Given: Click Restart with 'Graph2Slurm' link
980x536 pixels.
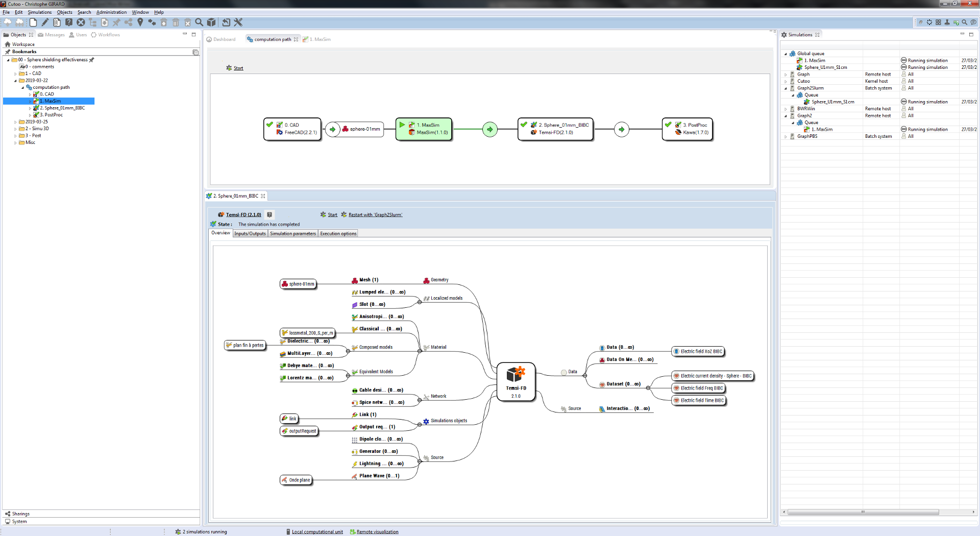Looking at the screenshot, I should point(375,215).
